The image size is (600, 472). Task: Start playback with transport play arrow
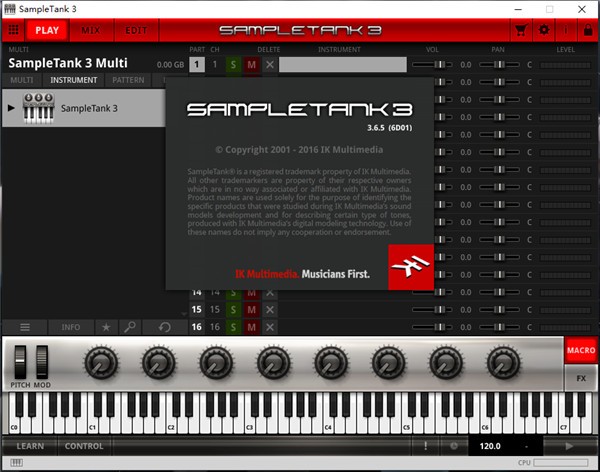coord(569,446)
